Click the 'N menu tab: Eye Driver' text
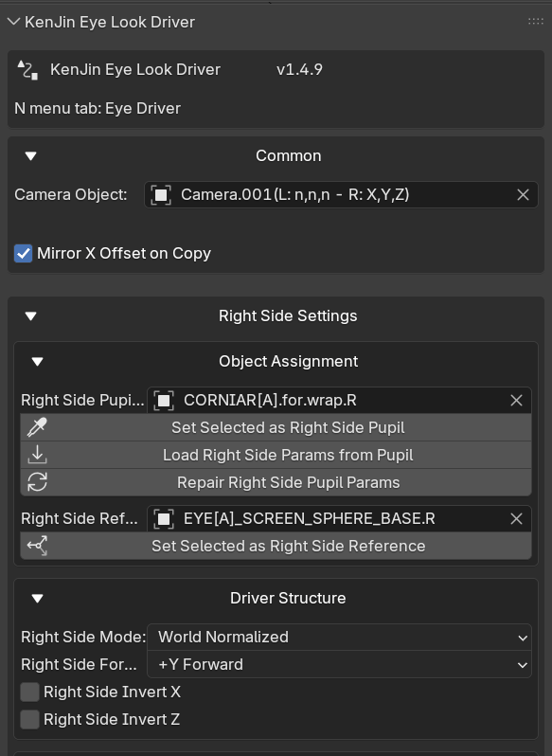The image size is (552, 756). 98,109
